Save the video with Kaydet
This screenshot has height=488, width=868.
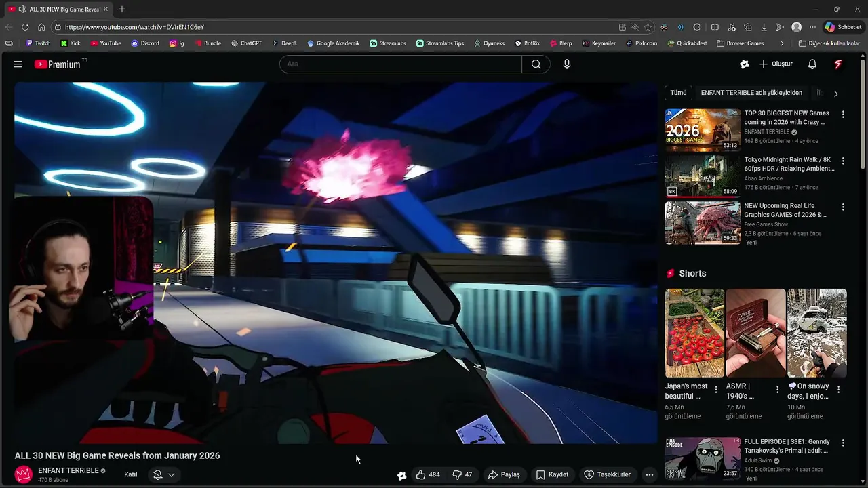(x=552, y=474)
